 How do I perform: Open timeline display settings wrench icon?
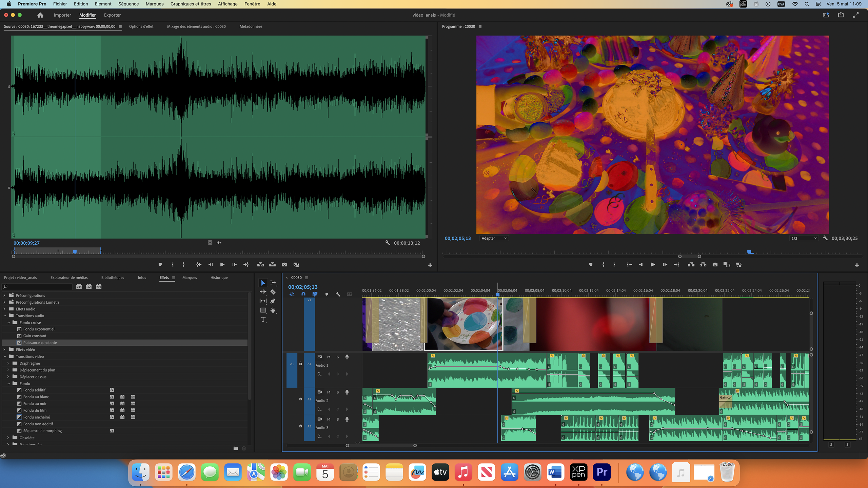[338, 294]
